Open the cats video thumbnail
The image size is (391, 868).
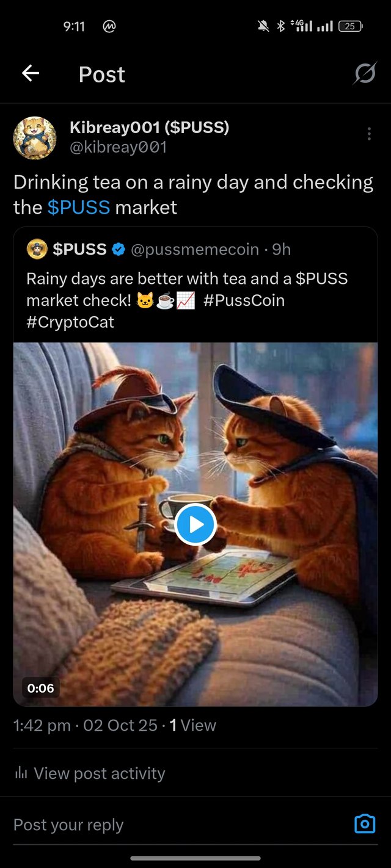195,524
